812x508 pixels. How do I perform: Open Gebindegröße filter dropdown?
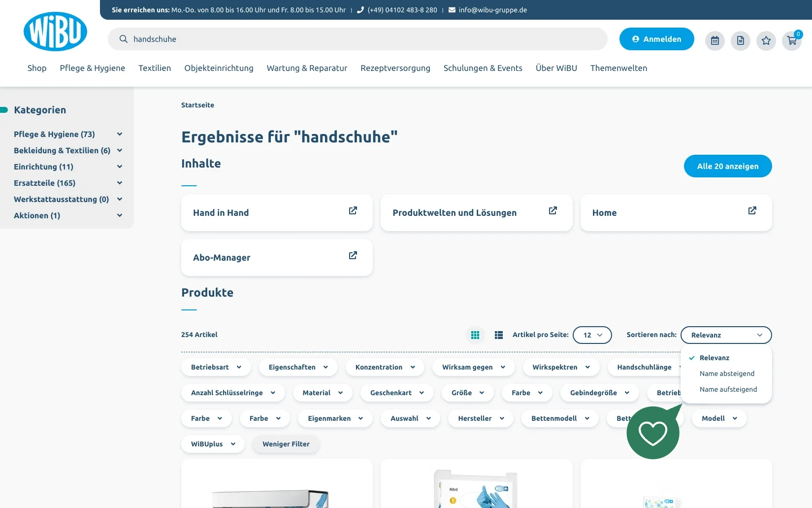click(x=600, y=393)
